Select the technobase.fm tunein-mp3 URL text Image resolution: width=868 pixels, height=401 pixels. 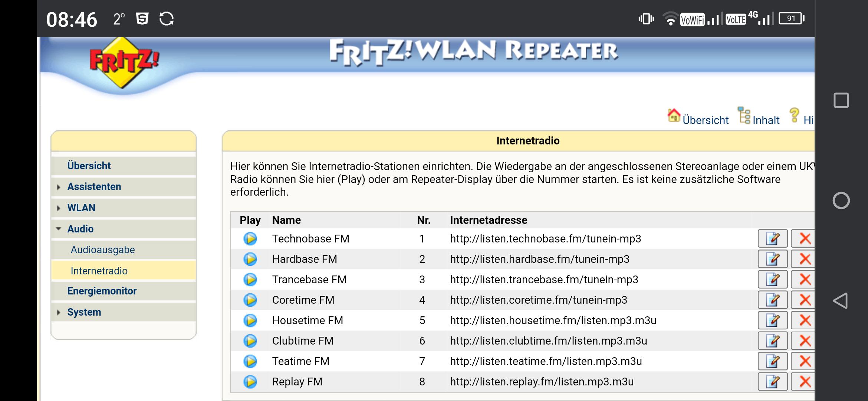[x=546, y=239]
